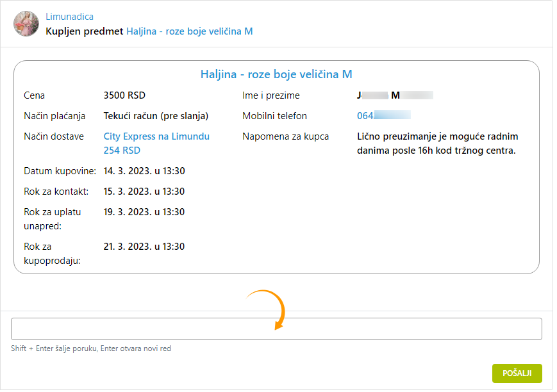Click the 3500 RSD price value

click(124, 95)
